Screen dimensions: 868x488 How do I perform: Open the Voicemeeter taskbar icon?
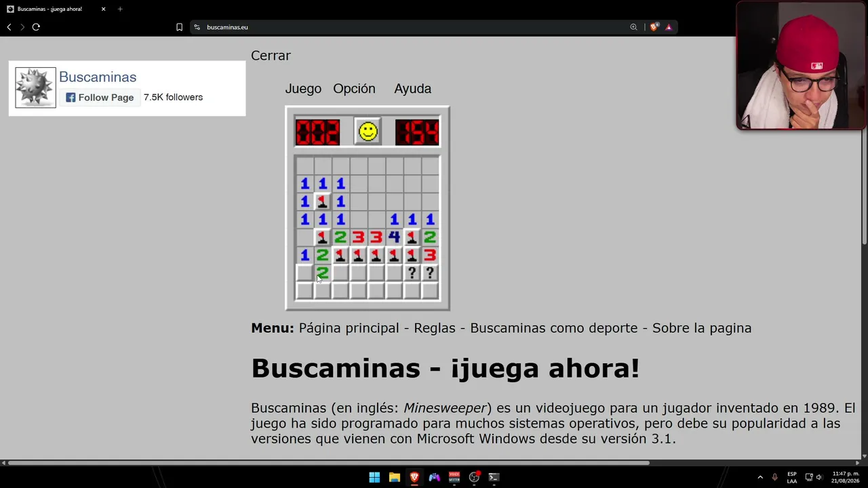(x=454, y=477)
